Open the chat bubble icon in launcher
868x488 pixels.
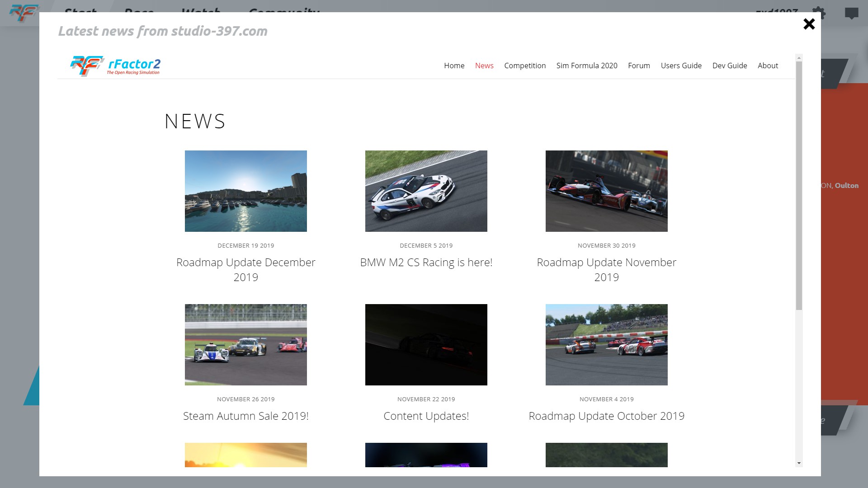[851, 14]
